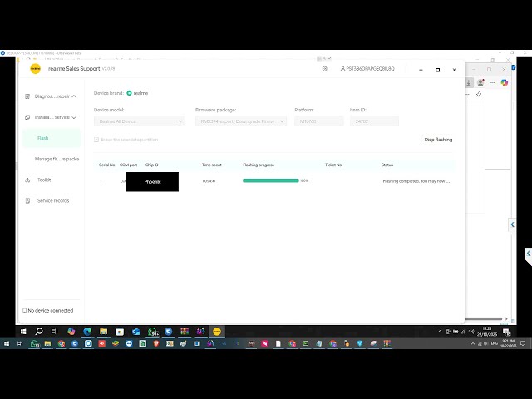Open realme app on remote desktop taskbar
This screenshot has height=399, width=532.
217,331
